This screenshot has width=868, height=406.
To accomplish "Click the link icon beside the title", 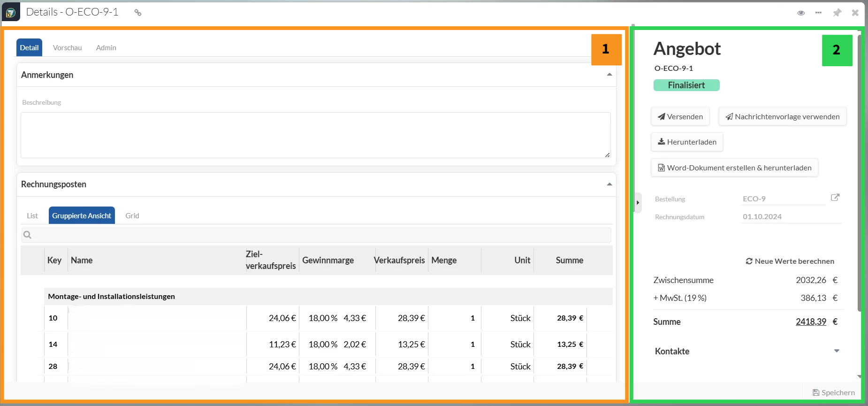I will [x=137, y=13].
